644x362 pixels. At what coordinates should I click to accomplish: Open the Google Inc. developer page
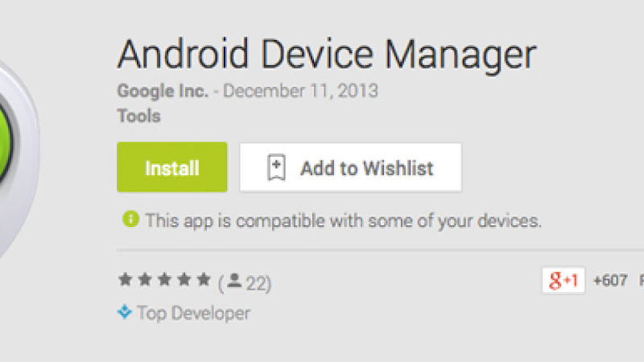pos(163,91)
